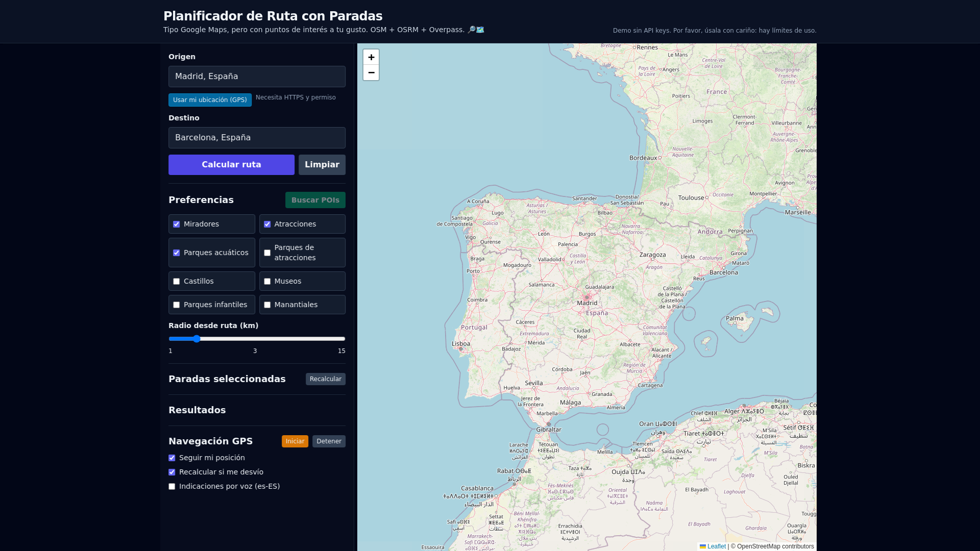Click the Destino input field
Image resolution: width=980 pixels, height=551 pixels.
pos(257,138)
